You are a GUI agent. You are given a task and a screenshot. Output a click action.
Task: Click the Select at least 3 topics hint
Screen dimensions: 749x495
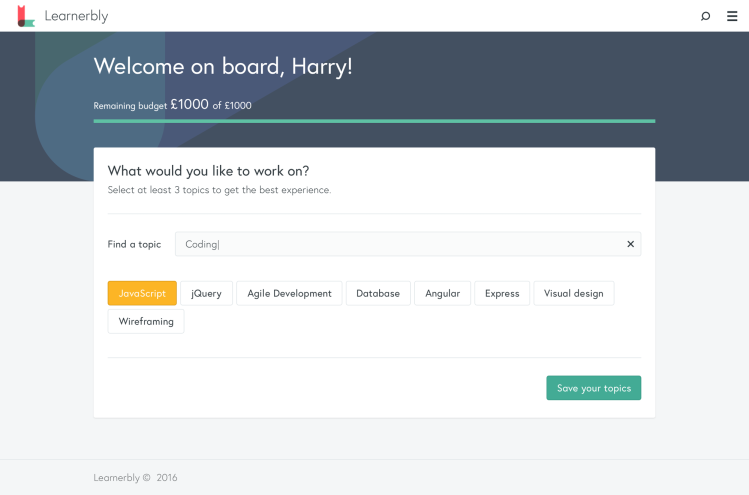[x=219, y=190]
